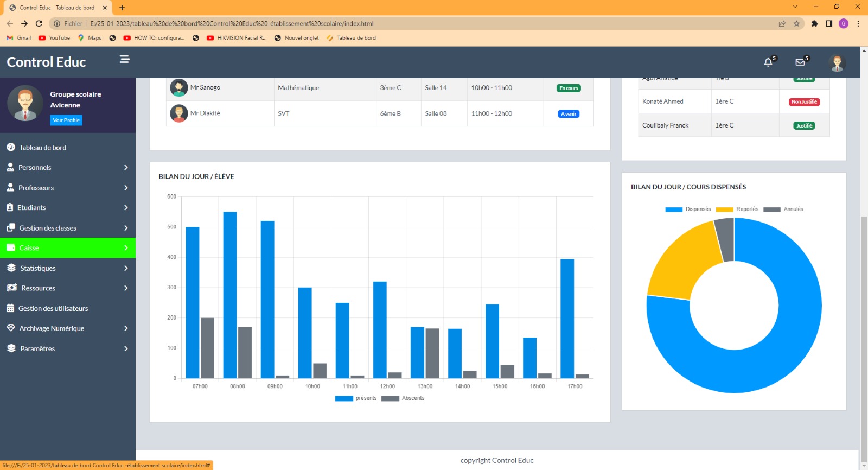The image size is (868, 470).
Task: Click the Statistiques layers icon
Action: click(x=11, y=268)
